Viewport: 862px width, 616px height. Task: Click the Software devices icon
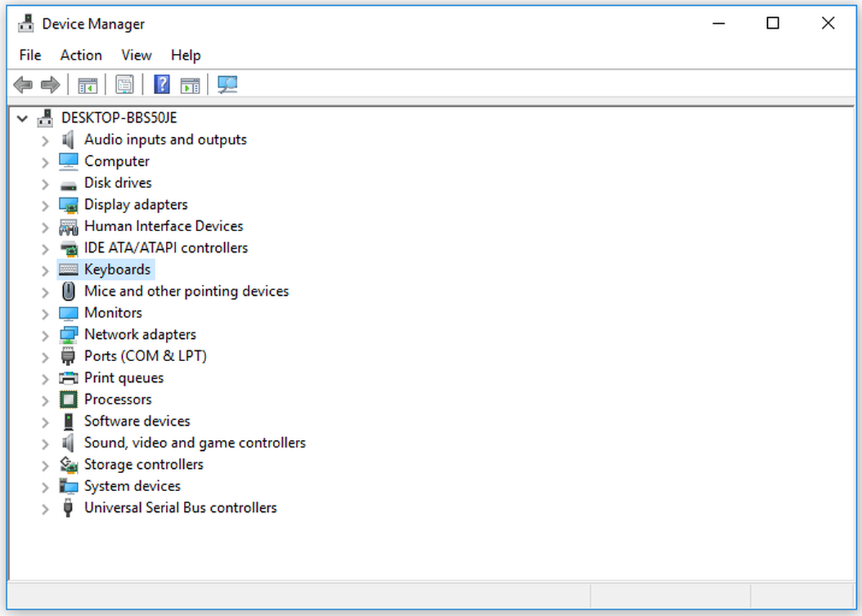coord(68,421)
